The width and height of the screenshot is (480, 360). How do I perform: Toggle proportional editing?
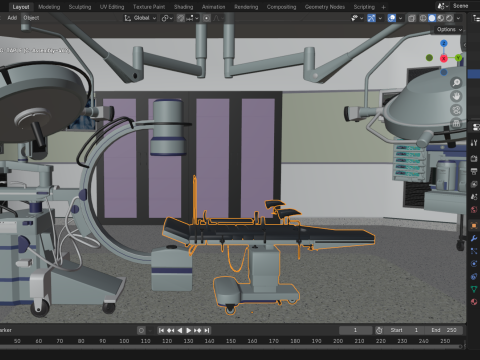[207, 18]
